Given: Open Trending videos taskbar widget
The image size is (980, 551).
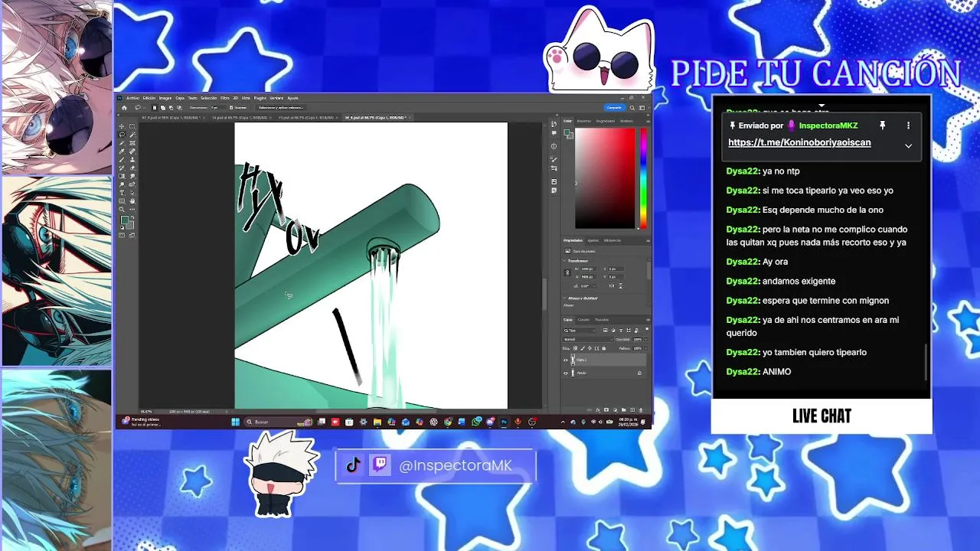Looking at the screenshot, I should (142, 422).
